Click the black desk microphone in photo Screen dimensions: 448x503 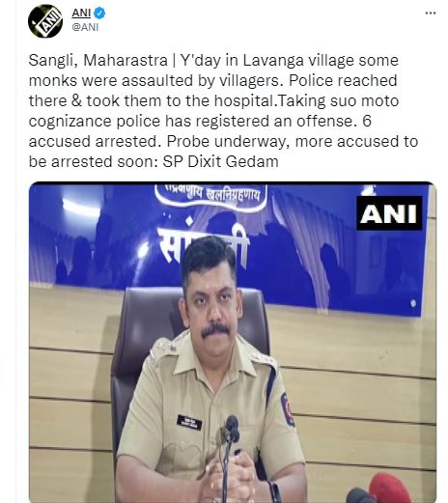pyautogui.click(x=232, y=451)
